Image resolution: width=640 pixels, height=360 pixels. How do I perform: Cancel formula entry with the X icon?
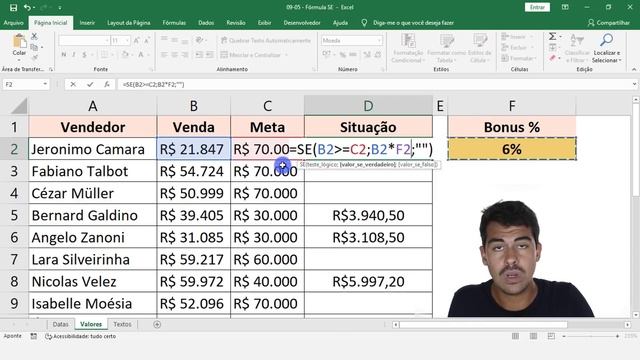(73, 84)
